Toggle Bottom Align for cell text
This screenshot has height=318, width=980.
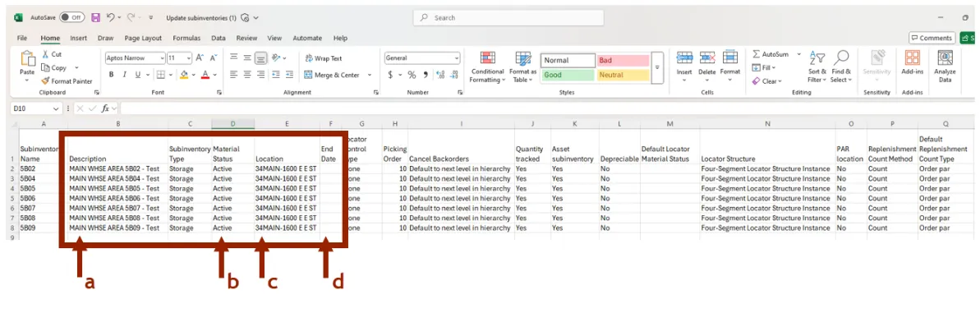[x=260, y=58]
